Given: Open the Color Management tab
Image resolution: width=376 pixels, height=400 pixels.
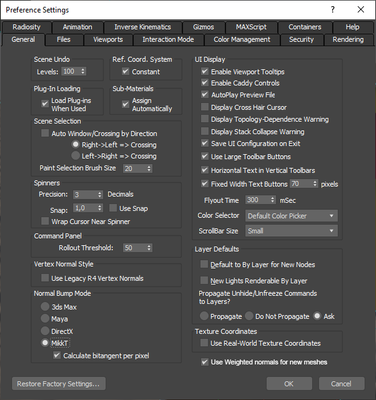Looking at the screenshot, I should pyautogui.click(x=242, y=40).
